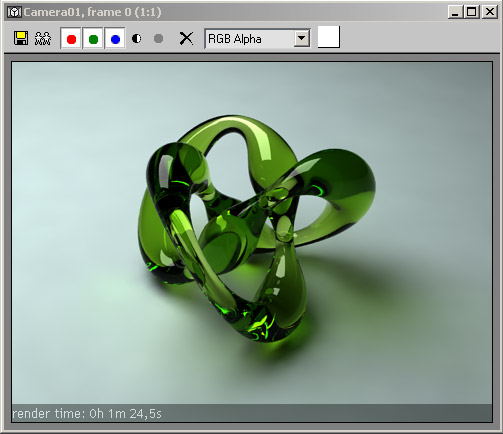Clone the virtual frame buffer window
The width and height of the screenshot is (503, 434).
[x=43, y=39]
